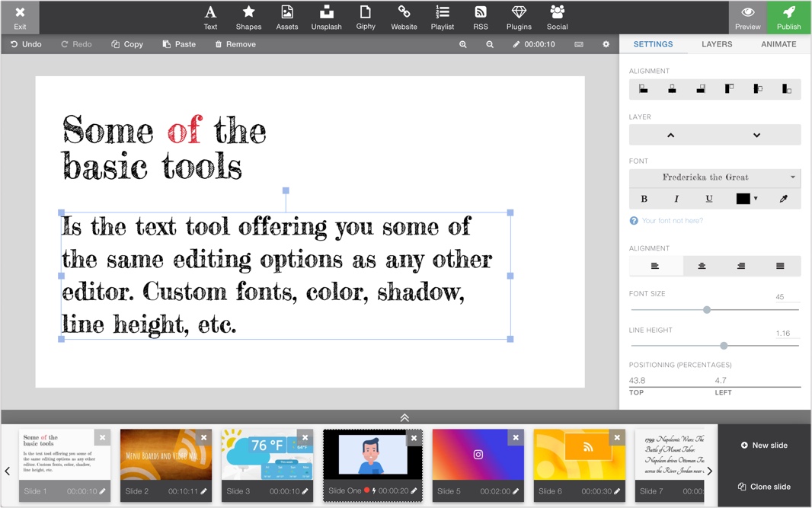Adjust the Font Size slider
The image size is (812, 508).
pos(707,310)
